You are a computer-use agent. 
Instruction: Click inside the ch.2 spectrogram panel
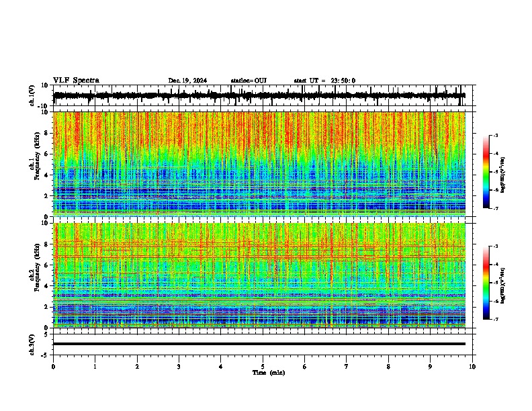tap(259, 275)
